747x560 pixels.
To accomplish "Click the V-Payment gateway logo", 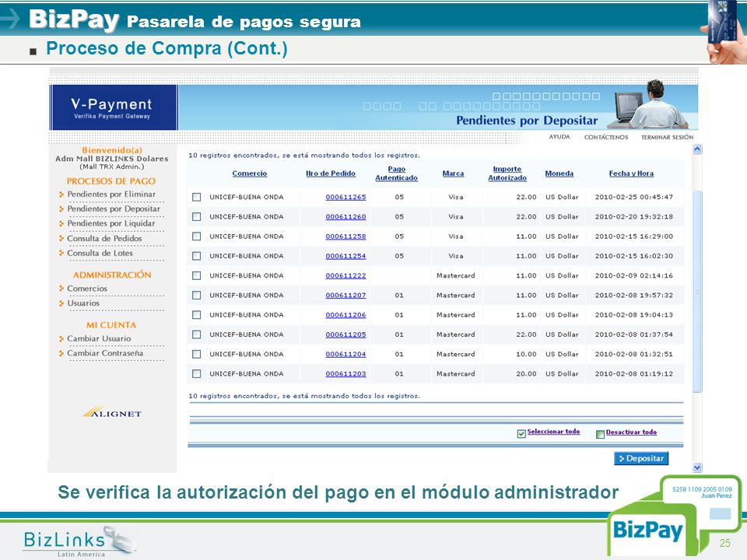I will coord(114,107).
